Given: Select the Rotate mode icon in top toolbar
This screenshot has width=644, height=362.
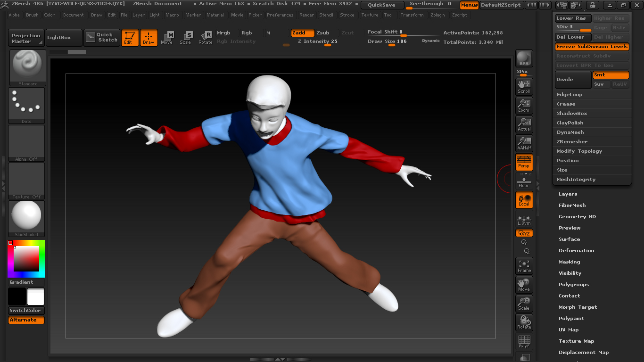Looking at the screenshot, I should click(205, 38).
